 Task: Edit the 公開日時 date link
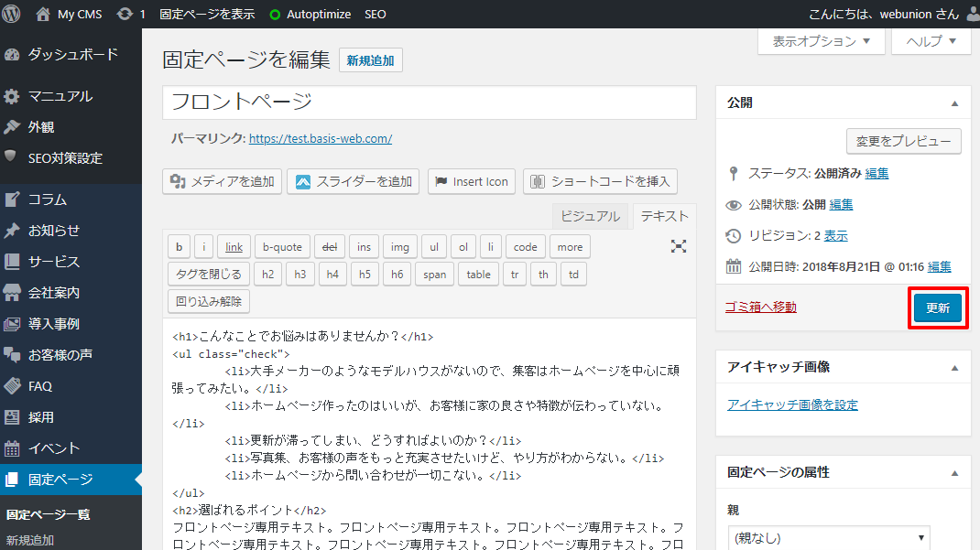[x=939, y=266]
